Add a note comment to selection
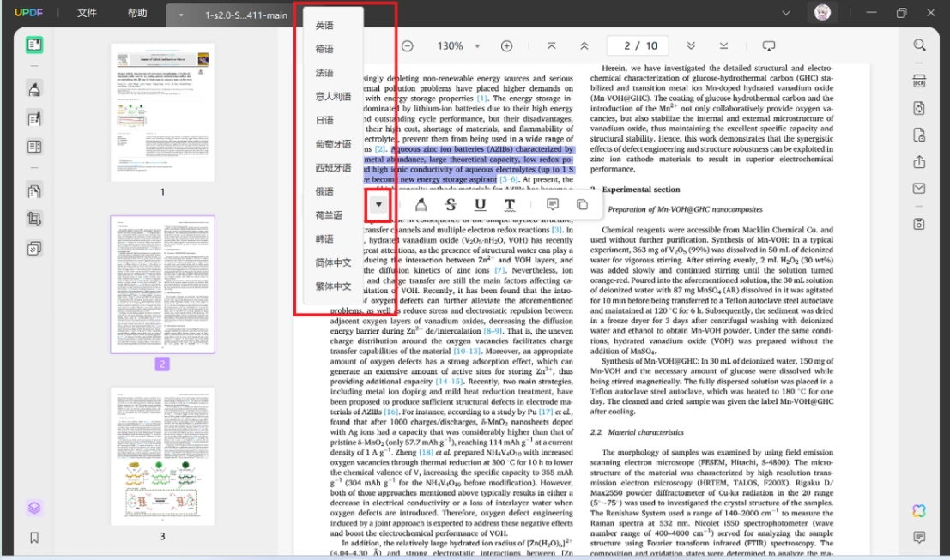950x560 pixels. click(x=553, y=205)
